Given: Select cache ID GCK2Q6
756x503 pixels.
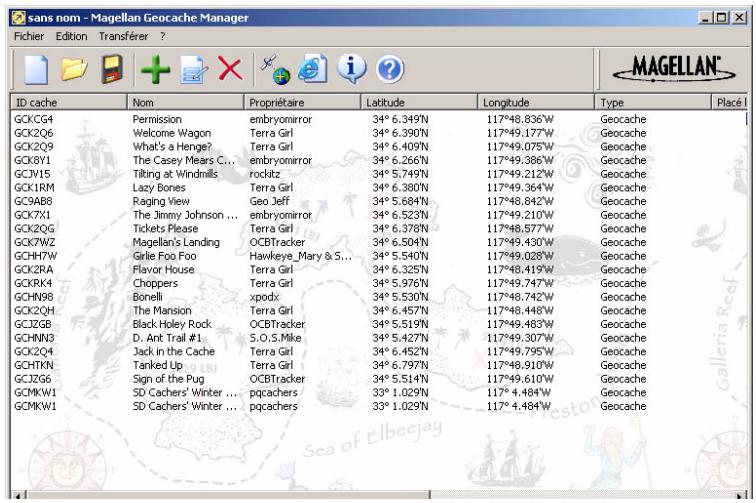Looking at the screenshot, I should pos(34,133).
